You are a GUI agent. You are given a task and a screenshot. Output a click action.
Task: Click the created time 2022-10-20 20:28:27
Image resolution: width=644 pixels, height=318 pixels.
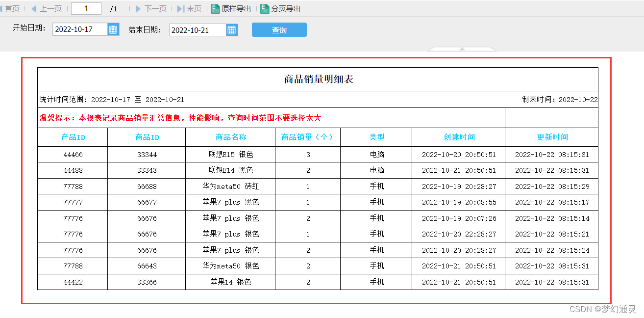(459, 250)
